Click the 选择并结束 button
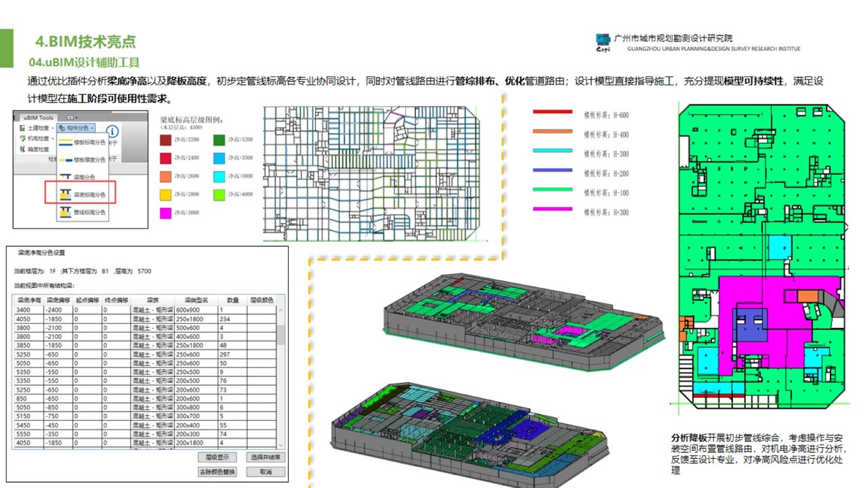This screenshot has width=868, height=488. pos(266,457)
